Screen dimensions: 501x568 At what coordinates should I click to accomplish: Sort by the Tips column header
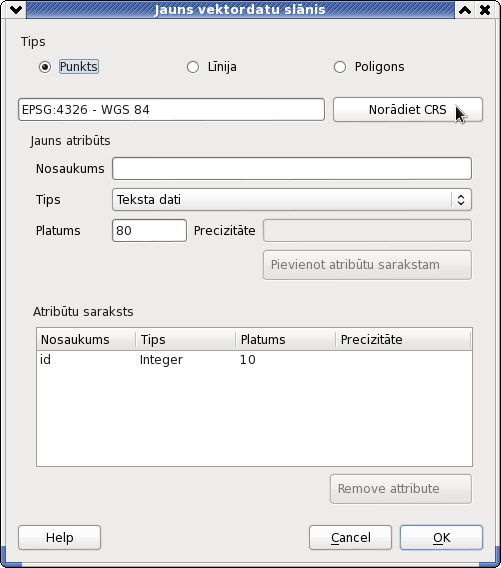tap(186, 339)
